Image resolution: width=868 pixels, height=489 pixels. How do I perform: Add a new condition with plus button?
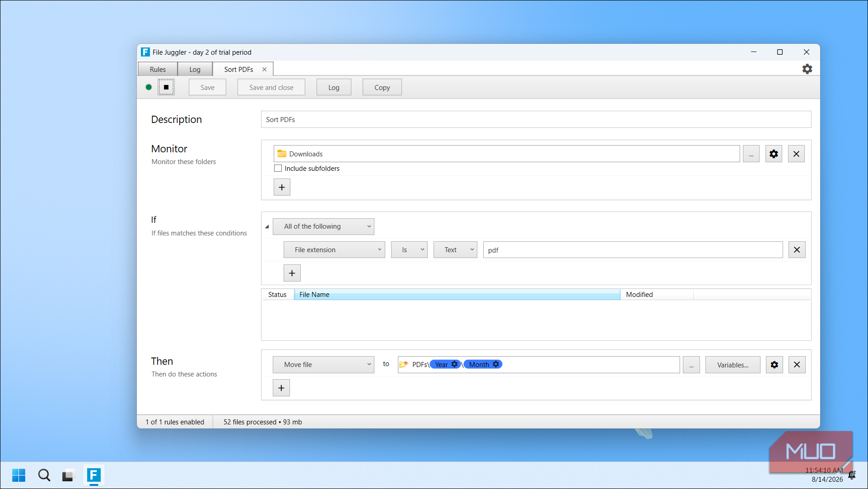292,273
